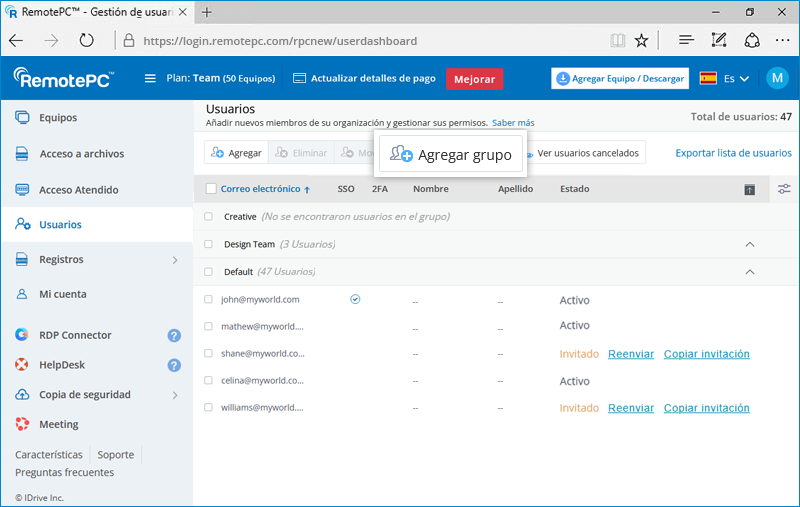
Task: Click the export upload icon in table header
Action: coord(749,190)
